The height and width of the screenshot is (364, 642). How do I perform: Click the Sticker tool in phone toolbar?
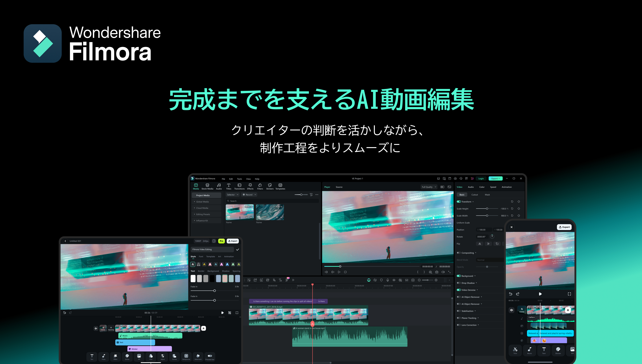point(558,350)
